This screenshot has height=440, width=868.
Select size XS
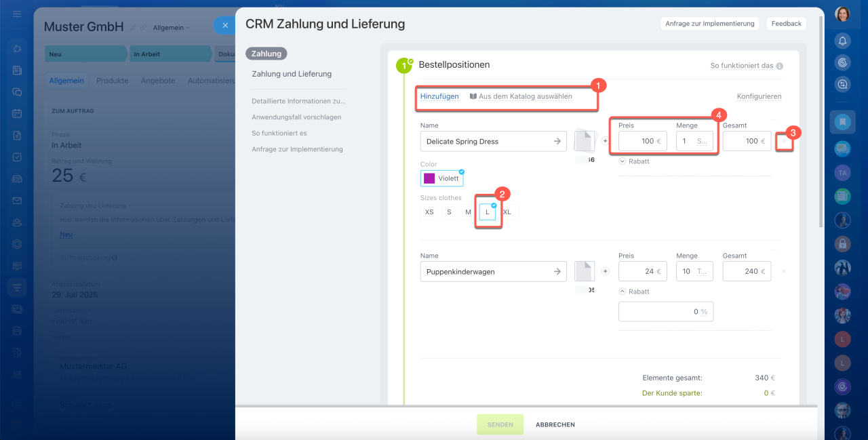[x=429, y=212]
